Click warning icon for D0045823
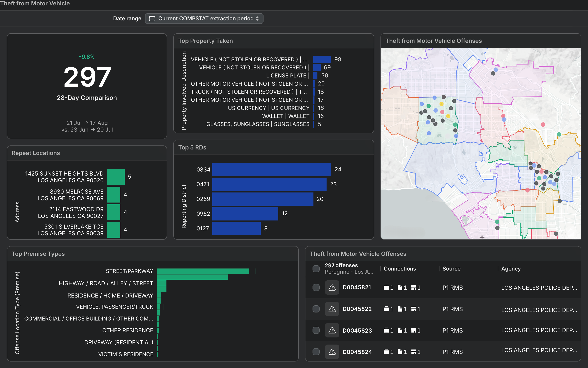This screenshot has width=588, height=368. tap(332, 330)
